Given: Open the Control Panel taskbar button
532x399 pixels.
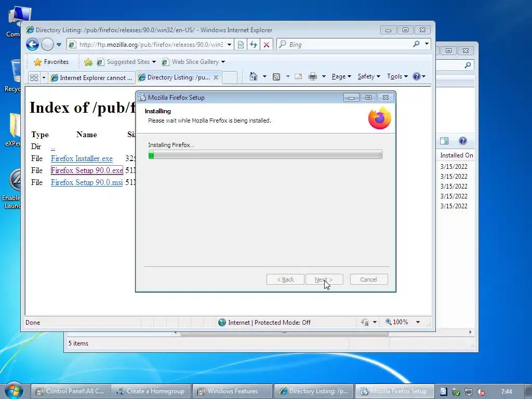Looking at the screenshot, I should tap(70, 391).
